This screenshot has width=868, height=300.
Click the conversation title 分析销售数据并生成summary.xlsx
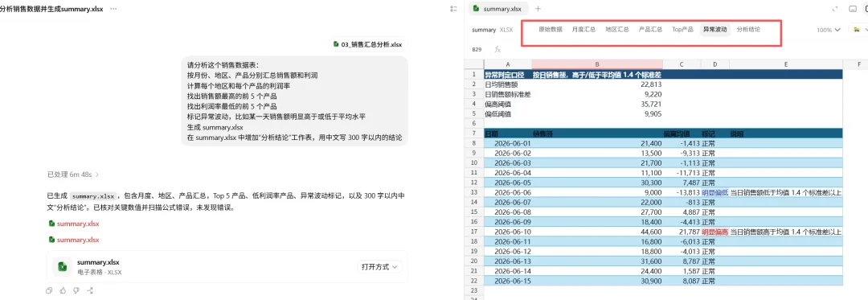coord(51,9)
